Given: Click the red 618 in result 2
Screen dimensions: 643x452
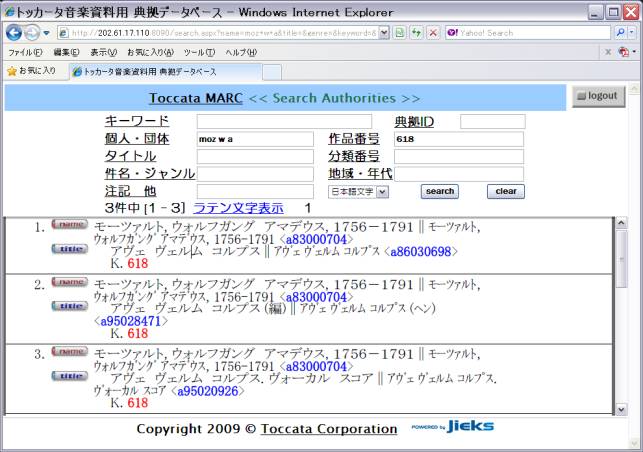Looking at the screenshot, I should [137, 333].
